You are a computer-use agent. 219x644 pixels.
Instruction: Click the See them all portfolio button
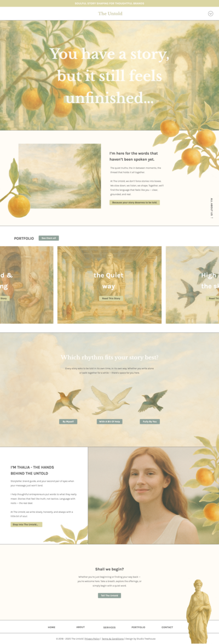49,238
